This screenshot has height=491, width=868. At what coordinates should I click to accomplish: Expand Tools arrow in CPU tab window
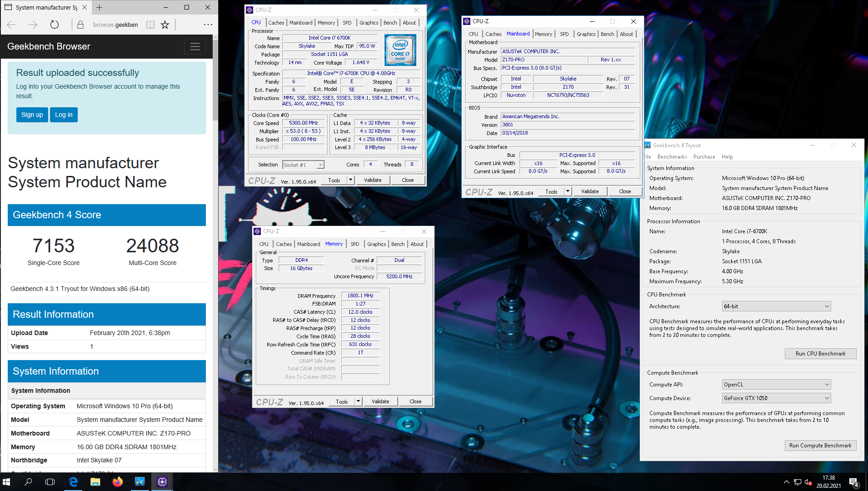pos(350,180)
